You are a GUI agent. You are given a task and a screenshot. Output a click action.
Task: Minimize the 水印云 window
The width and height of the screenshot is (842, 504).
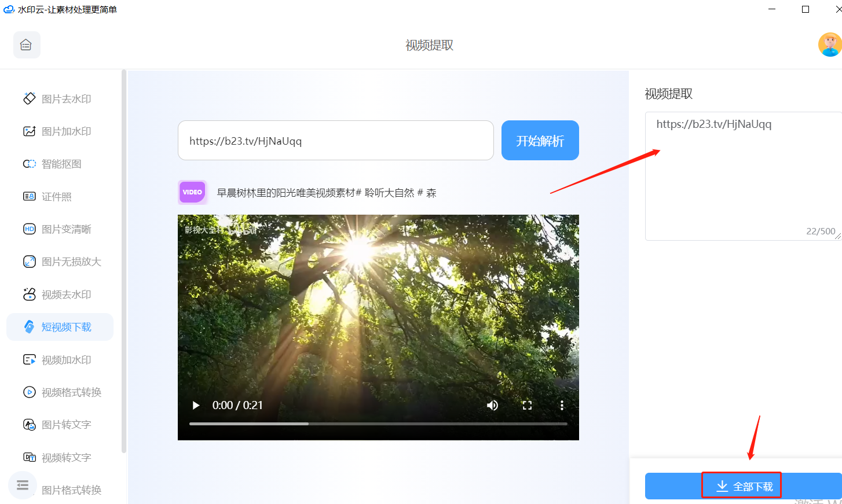(772, 9)
